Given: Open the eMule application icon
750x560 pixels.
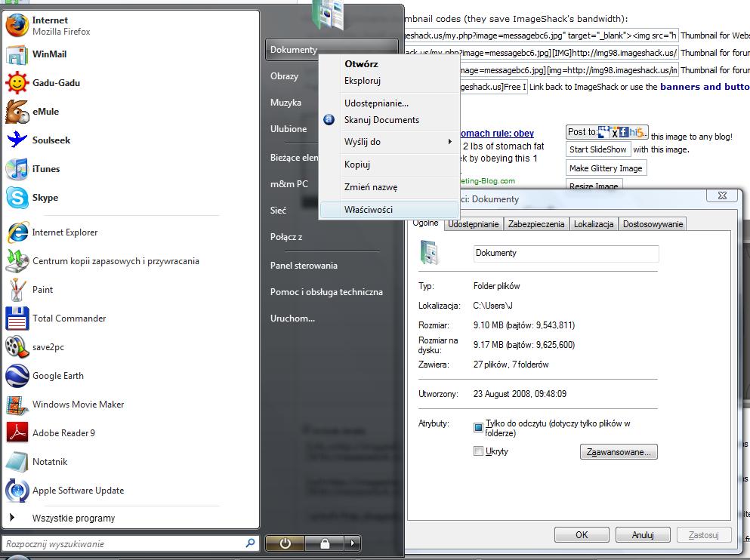Looking at the screenshot, I should coord(17,112).
